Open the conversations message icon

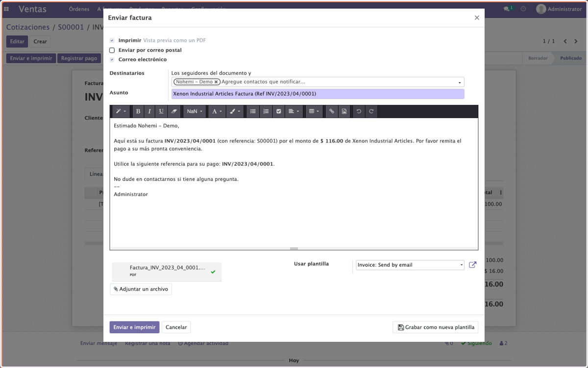tap(508, 9)
